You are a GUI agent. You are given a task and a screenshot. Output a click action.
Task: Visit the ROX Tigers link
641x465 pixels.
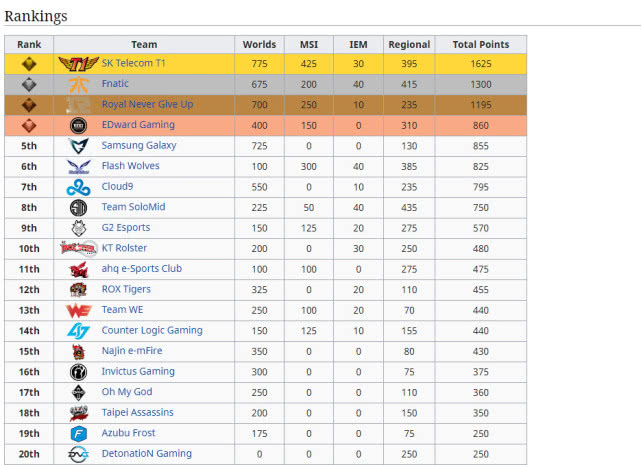126,289
